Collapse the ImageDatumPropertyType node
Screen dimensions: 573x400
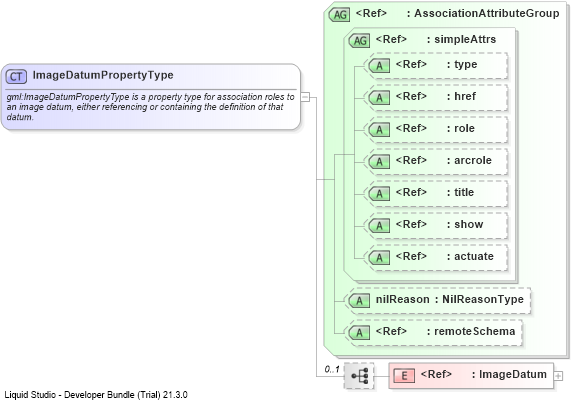point(305,97)
